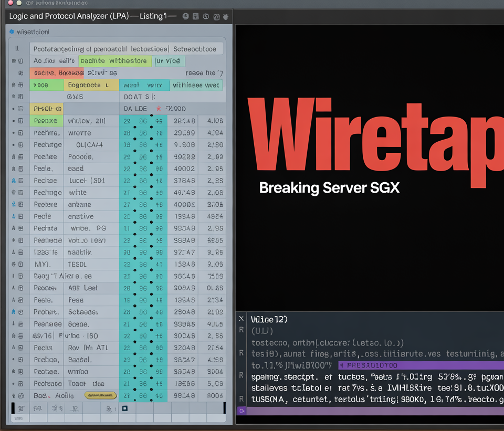504x431 pixels.
Task: Expand the yellow Bogntocte selector cell
Action: pos(91,85)
